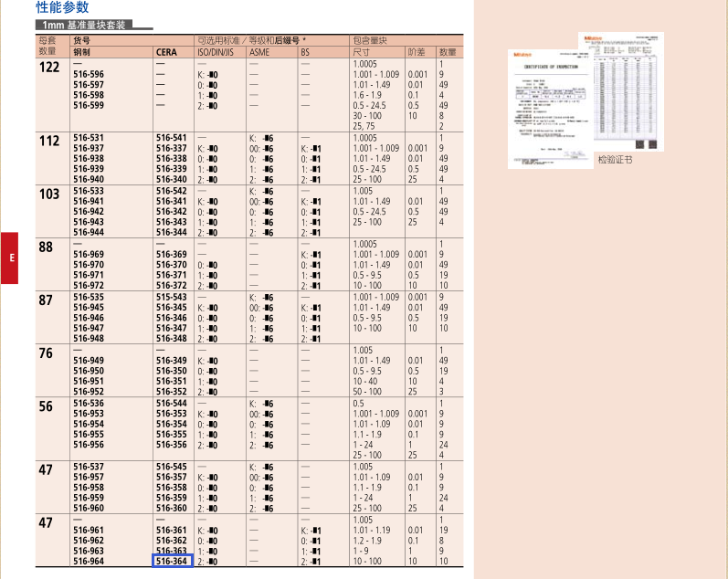
Task: Click steel item number 516-937
Action: click(89, 148)
